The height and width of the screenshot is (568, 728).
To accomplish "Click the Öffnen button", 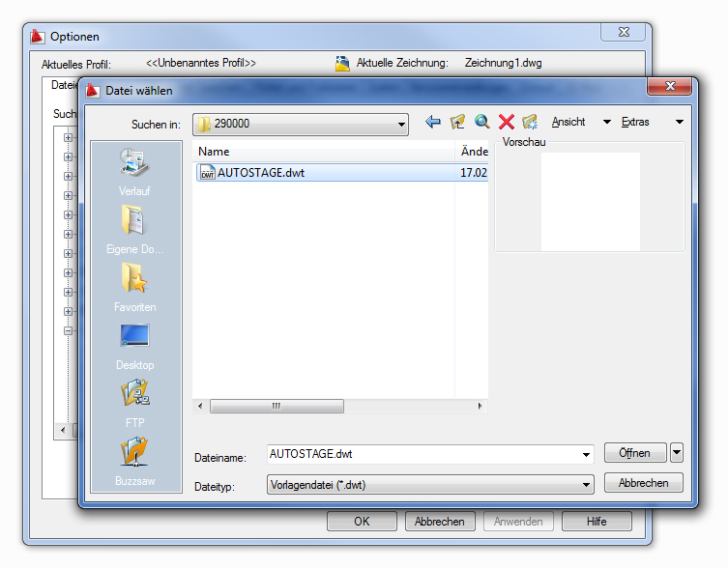I will (634, 453).
